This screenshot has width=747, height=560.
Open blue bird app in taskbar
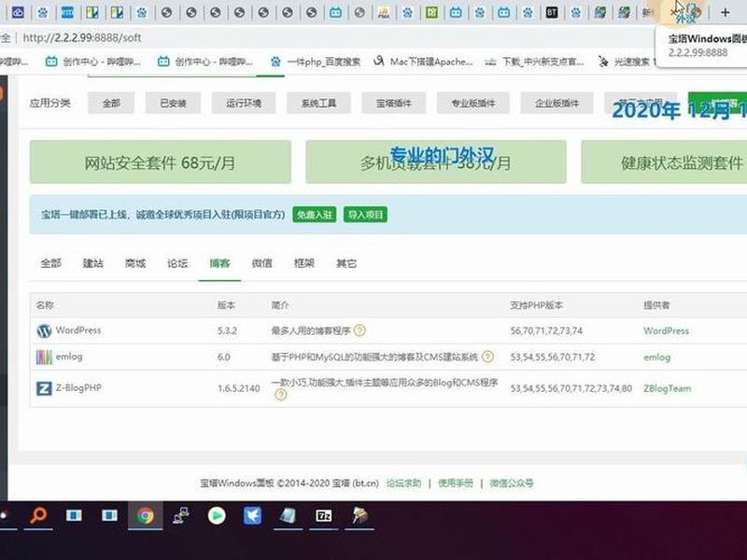252,516
